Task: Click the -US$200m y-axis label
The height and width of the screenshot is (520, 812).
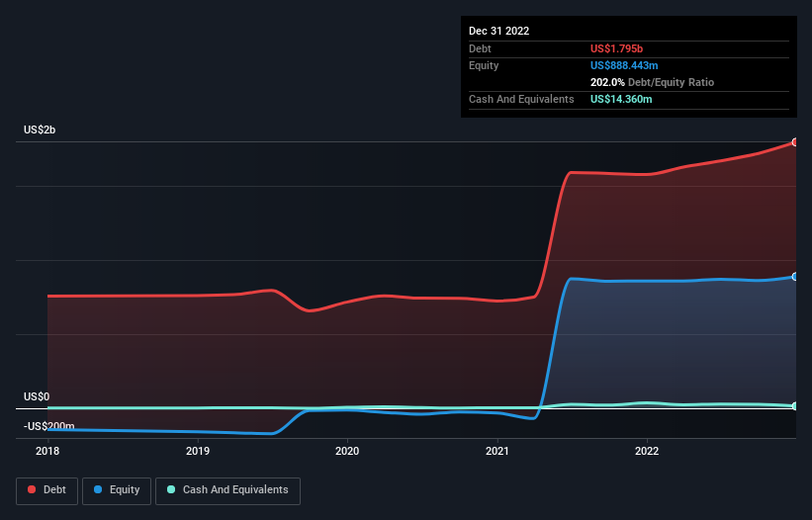Action: pos(49,426)
